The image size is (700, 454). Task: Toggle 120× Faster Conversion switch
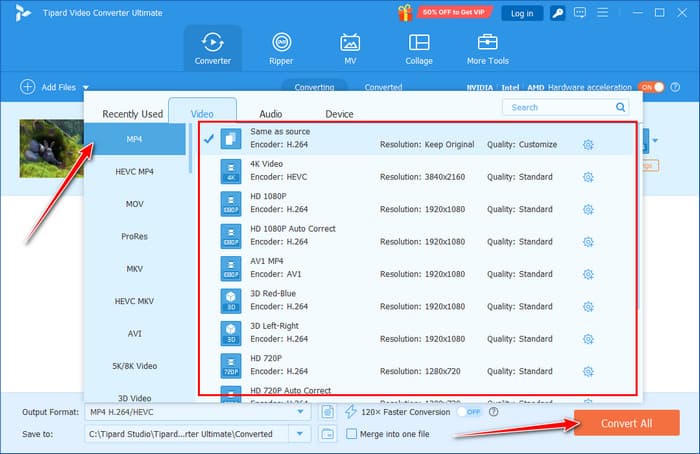click(x=470, y=411)
